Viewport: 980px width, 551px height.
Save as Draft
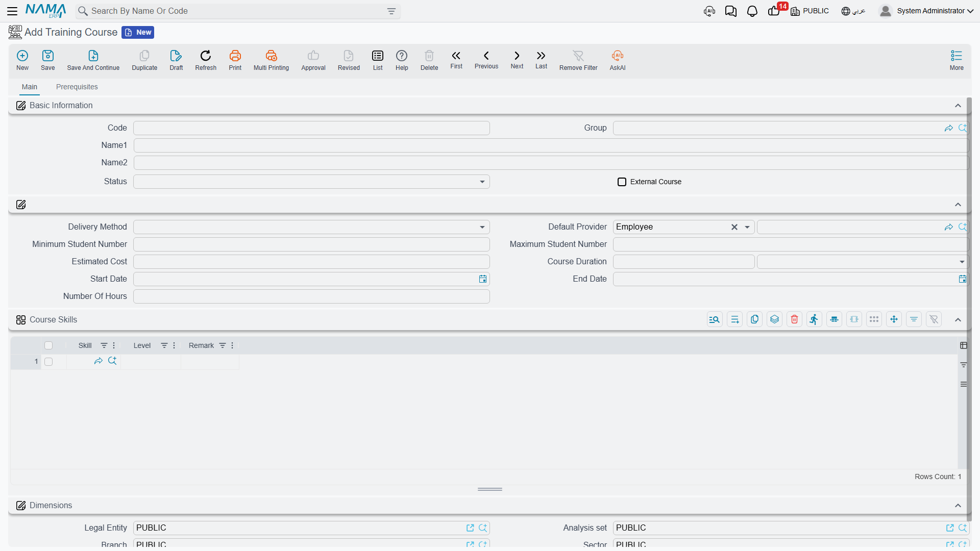[176, 60]
